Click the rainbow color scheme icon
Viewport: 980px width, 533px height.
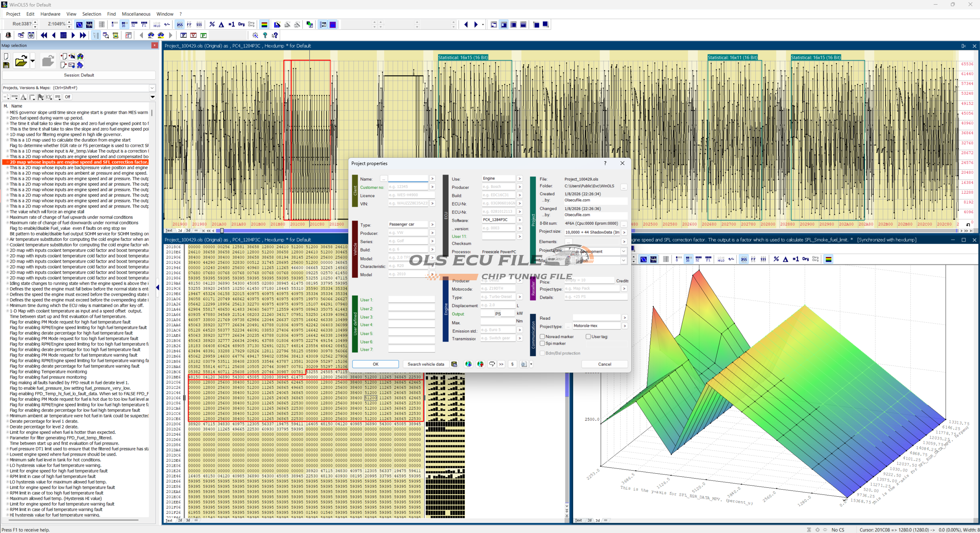coord(264,25)
